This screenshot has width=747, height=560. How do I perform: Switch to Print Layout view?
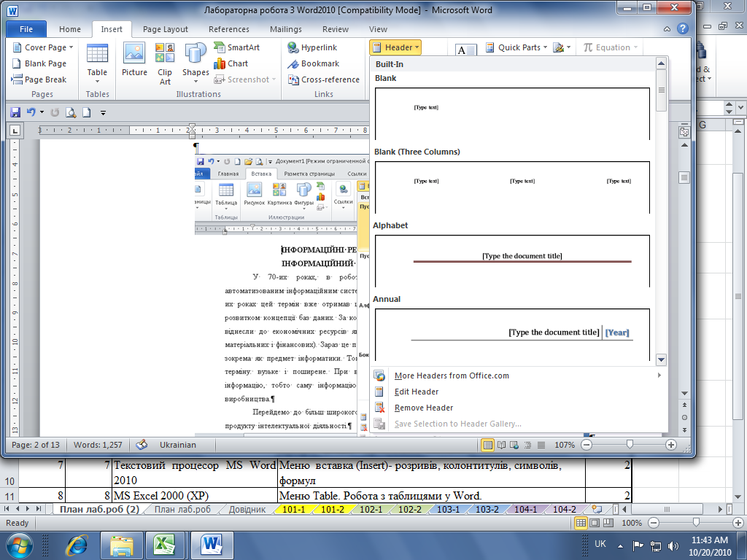coord(487,445)
